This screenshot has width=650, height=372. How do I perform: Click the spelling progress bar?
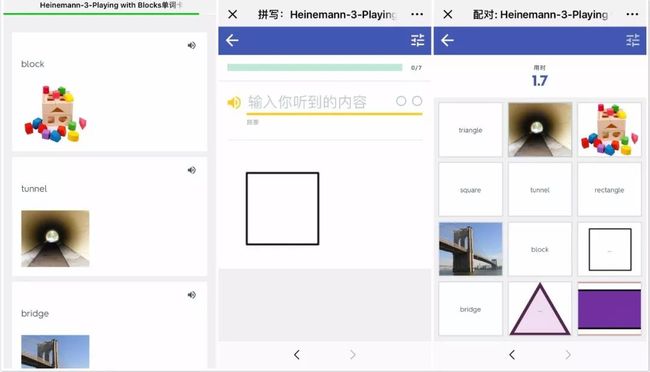315,68
